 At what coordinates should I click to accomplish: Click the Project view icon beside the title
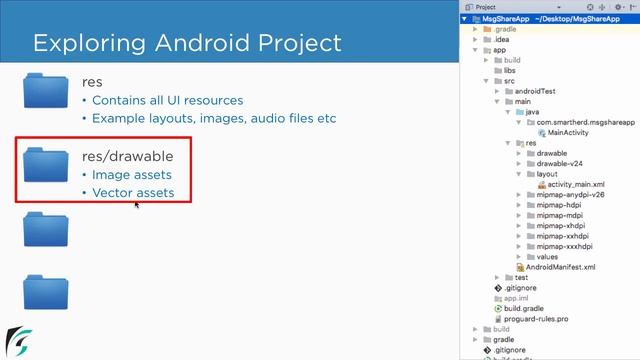tap(469, 7)
